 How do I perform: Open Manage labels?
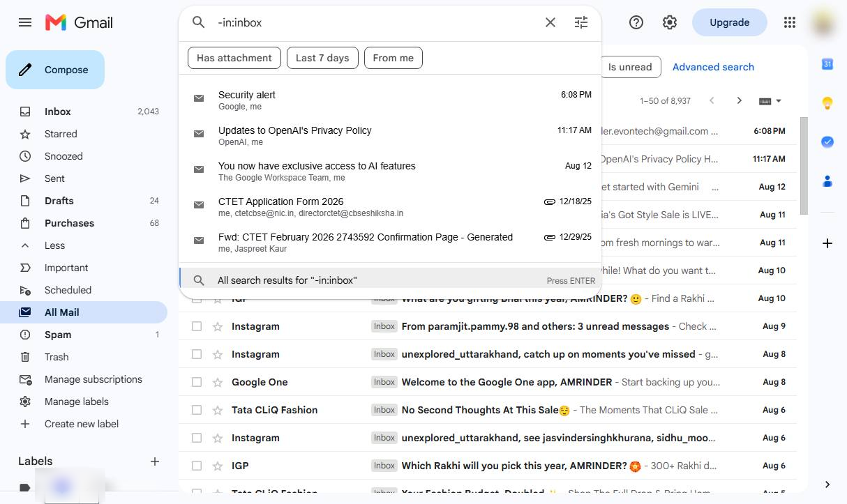tap(84, 402)
